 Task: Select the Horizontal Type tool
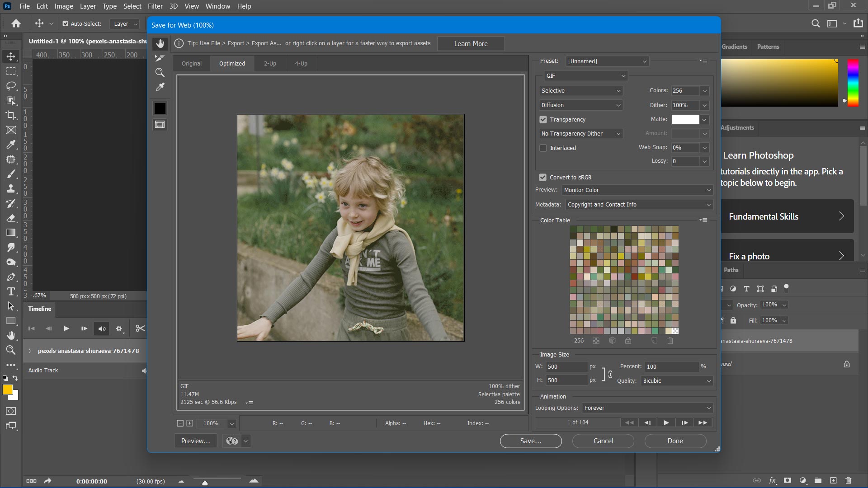11,291
